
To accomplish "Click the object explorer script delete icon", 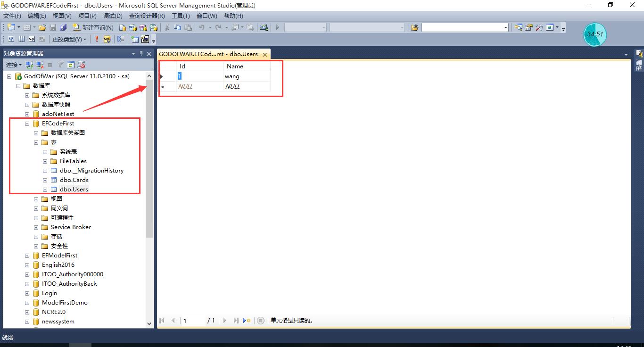I will 81,65.
